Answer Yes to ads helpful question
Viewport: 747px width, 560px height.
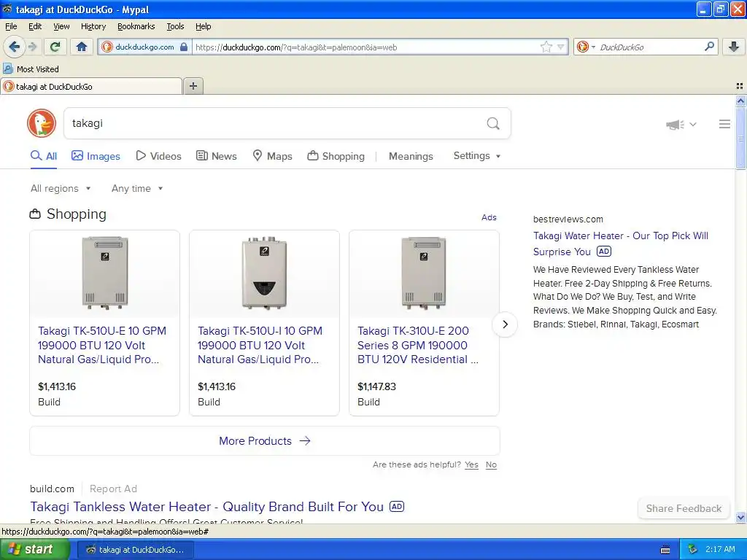472,464
